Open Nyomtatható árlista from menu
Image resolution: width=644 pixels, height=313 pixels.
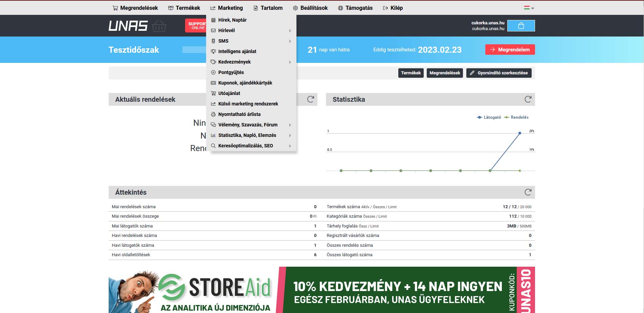tap(239, 114)
